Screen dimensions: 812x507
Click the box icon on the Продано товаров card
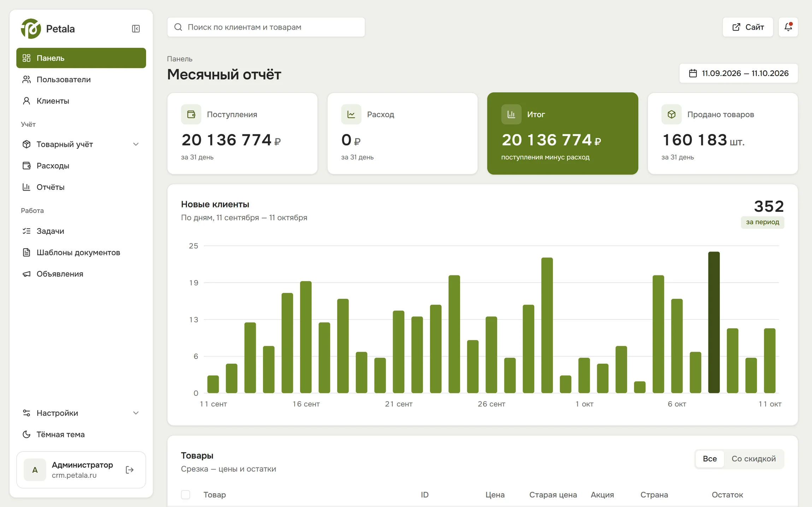pos(671,114)
